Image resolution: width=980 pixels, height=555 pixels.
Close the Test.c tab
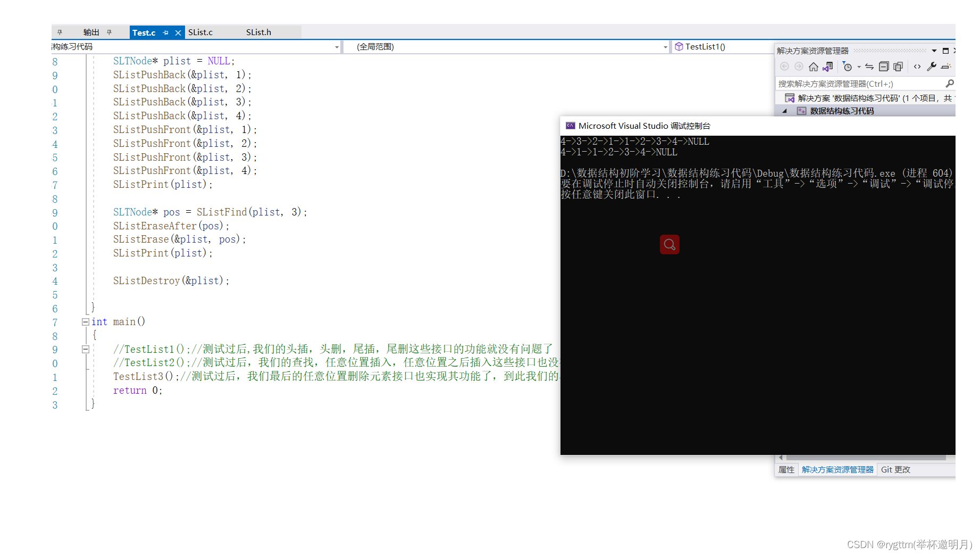[x=178, y=33]
